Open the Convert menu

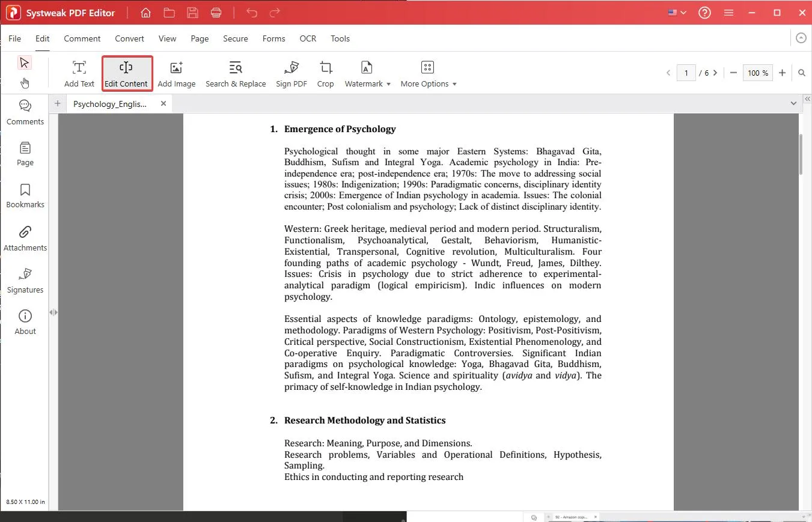[129, 38]
